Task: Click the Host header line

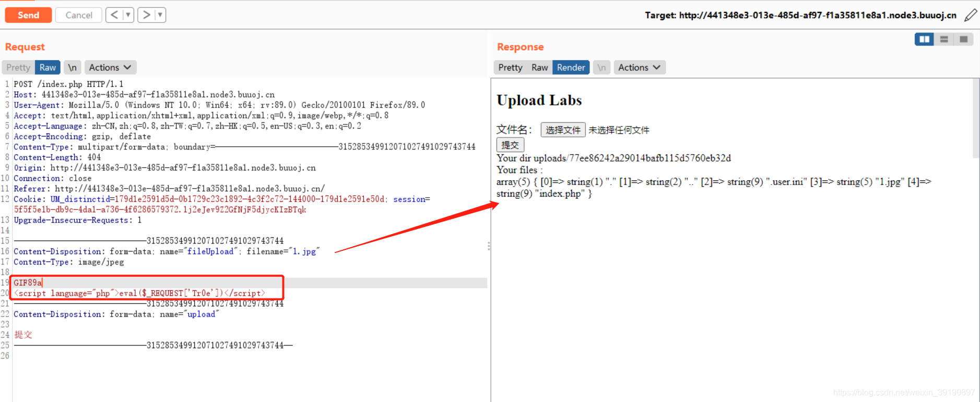Action: [x=144, y=95]
